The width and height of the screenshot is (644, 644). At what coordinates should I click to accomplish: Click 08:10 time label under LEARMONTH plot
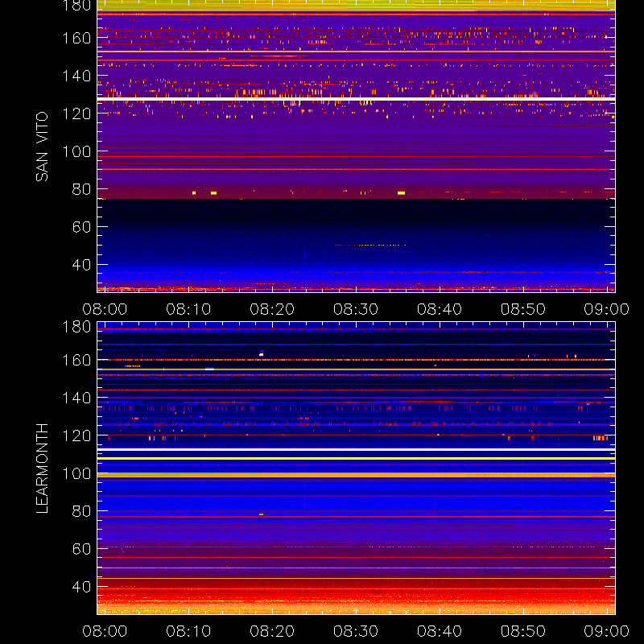point(188,631)
